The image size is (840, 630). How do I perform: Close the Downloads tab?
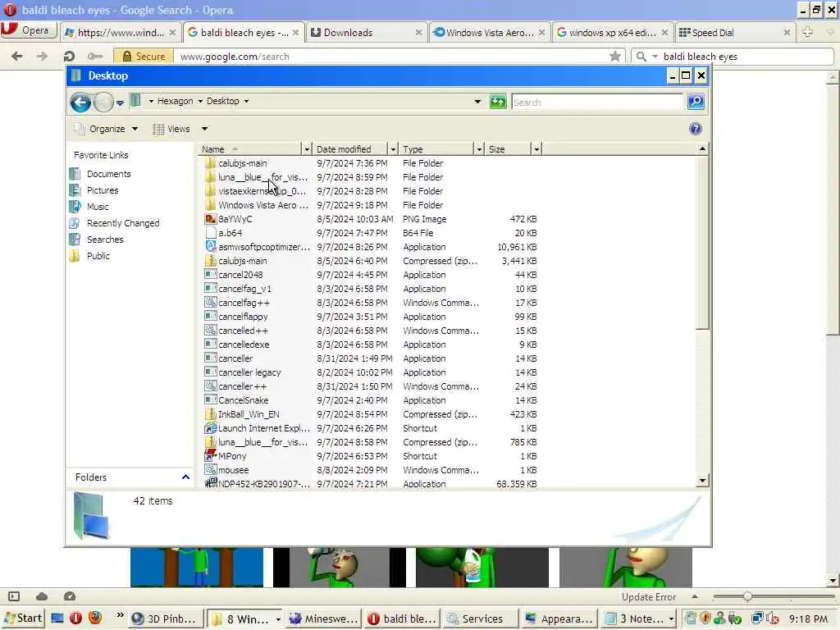(x=418, y=33)
